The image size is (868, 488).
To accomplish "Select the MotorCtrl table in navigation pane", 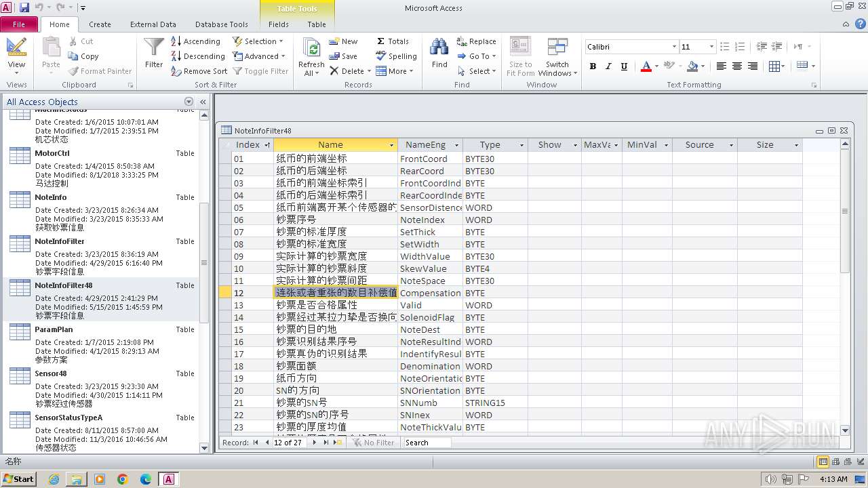I will [x=102, y=167].
